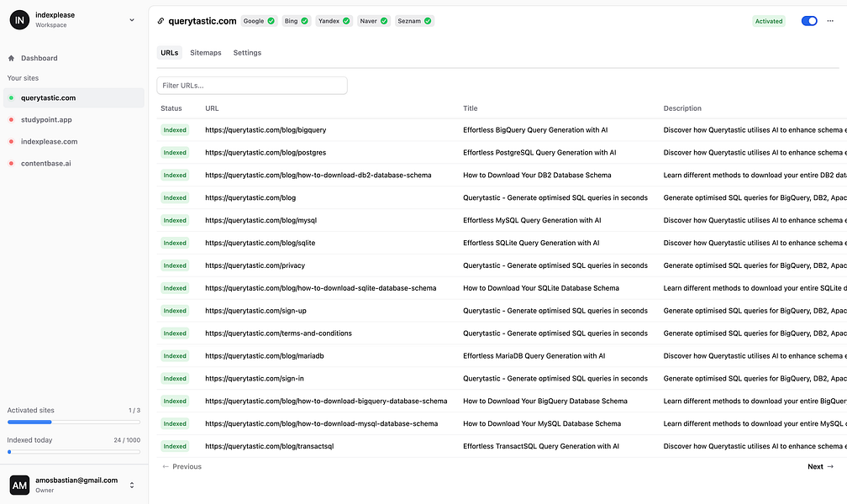Click the red status dot for studypoint.app
This screenshot has height=504, width=847.
[x=12, y=119]
